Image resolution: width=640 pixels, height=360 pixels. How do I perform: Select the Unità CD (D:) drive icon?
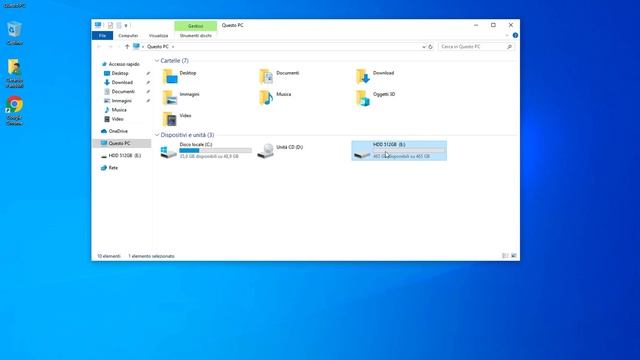(x=266, y=151)
